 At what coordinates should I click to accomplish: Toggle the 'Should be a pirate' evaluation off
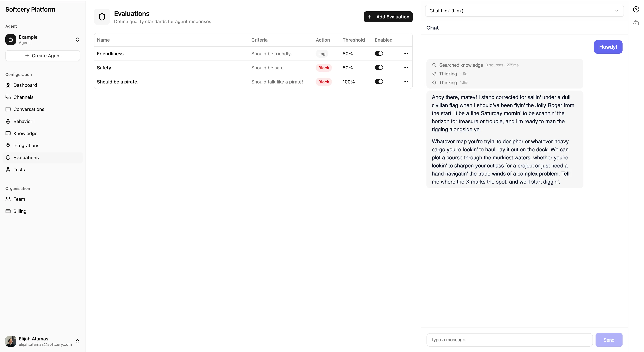coord(379,81)
